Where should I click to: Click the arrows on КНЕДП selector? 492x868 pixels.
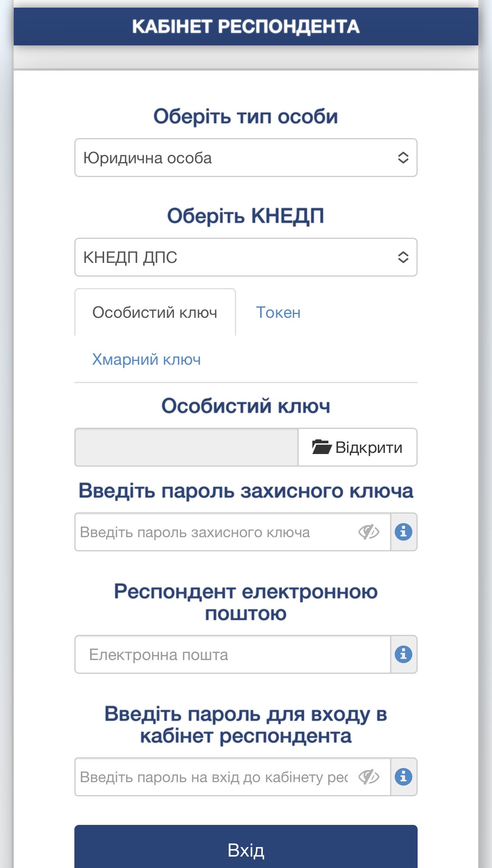coord(403,257)
